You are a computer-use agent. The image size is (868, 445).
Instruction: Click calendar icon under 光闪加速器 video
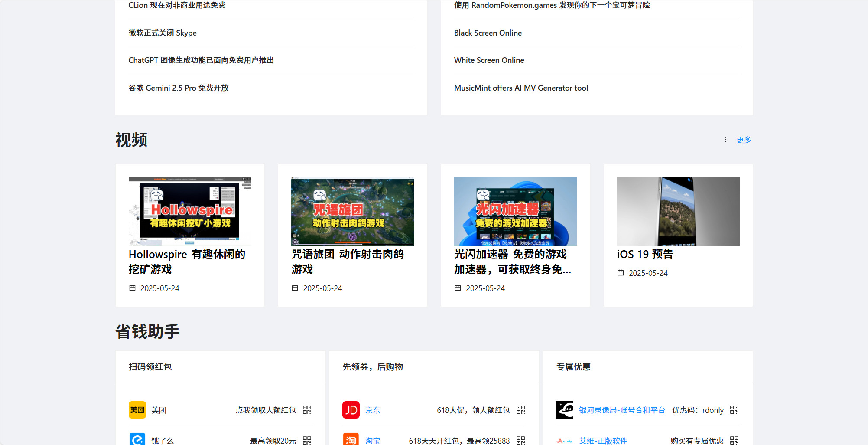pos(458,288)
